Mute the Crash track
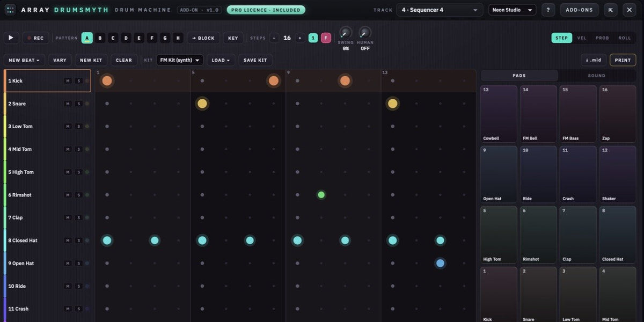644x322 pixels. click(x=68, y=309)
